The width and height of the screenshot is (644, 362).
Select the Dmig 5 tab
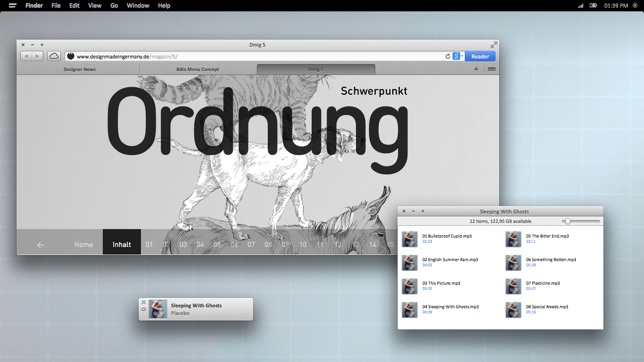(316, 69)
